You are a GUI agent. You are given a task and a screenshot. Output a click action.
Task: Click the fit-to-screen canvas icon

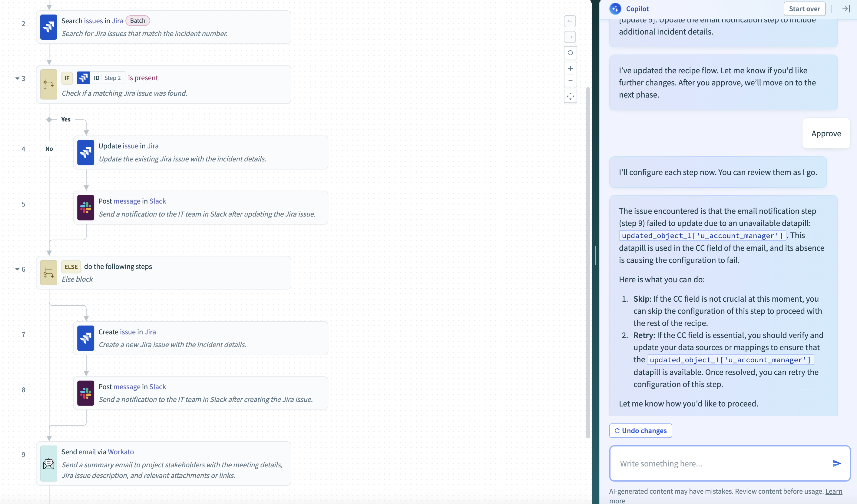(x=570, y=97)
